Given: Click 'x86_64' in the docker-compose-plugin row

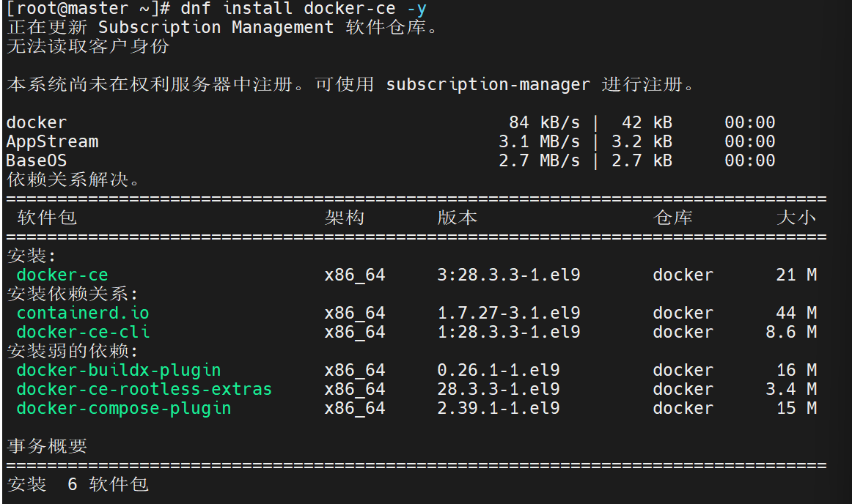Looking at the screenshot, I should (355, 409).
